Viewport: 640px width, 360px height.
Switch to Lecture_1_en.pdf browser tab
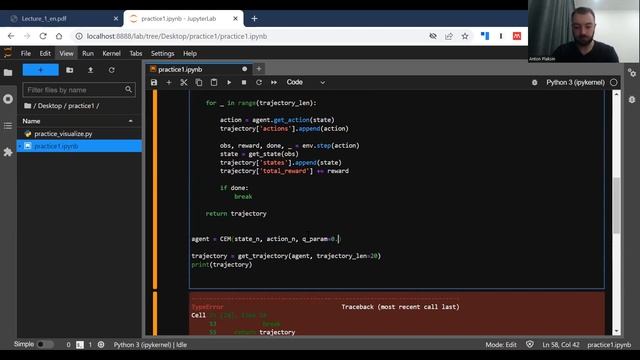(x=61, y=19)
